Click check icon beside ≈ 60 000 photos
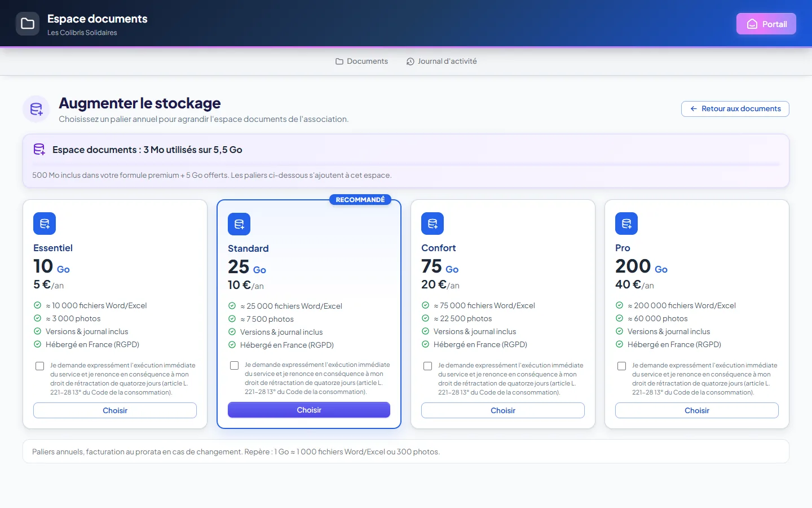The image size is (812, 508). tap(619, 318)
